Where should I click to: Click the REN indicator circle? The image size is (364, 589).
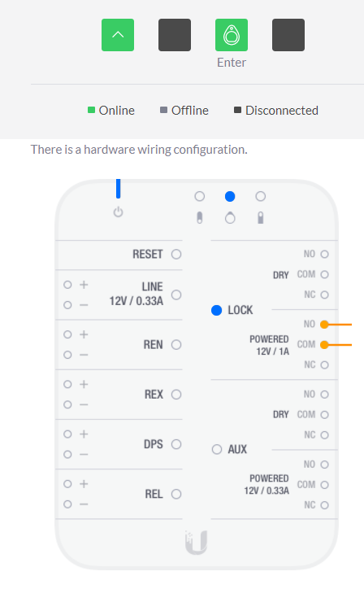[x=176, y=345]
